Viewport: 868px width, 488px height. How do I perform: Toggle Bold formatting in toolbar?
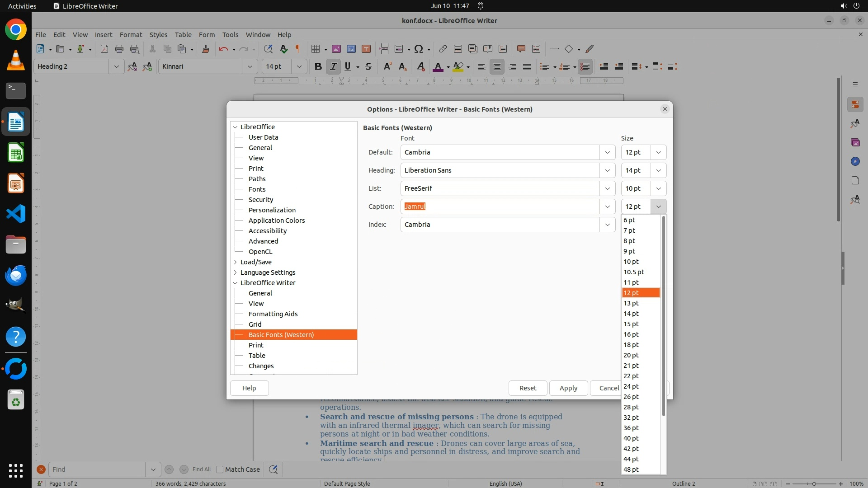pos(318,67)
